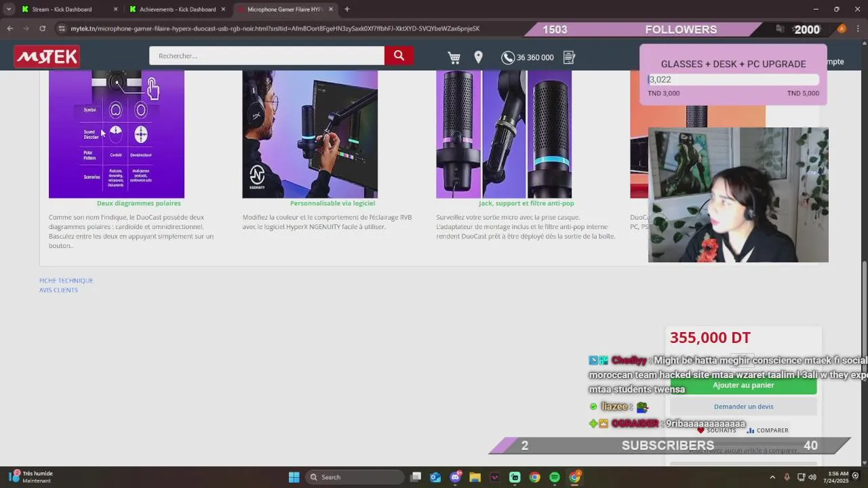Open Outlook from the taskbar
Viewport: 868px width, 488px height.
435,477
